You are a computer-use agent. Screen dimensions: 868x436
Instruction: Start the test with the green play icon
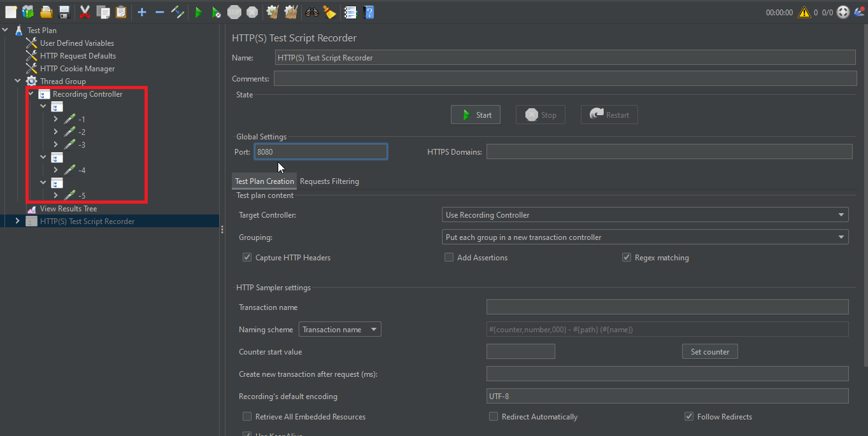pyautogui.click(x=198, y=11)
